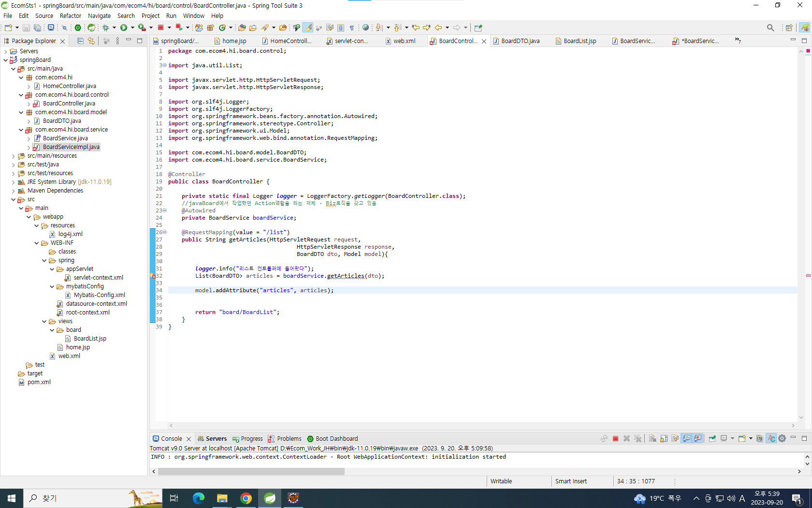812x508 pixels.
Task: Select pom.xml in Package Explorer
Action: [x=39, y=382]
